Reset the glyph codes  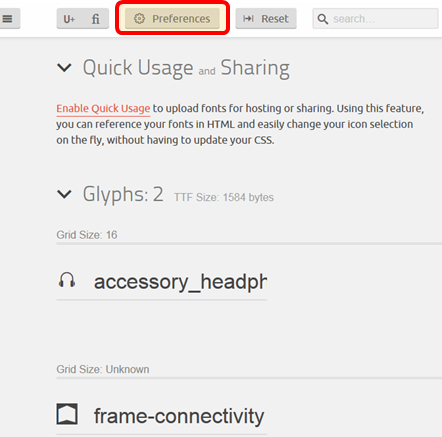pyautogui.click(x=266, y=19)
